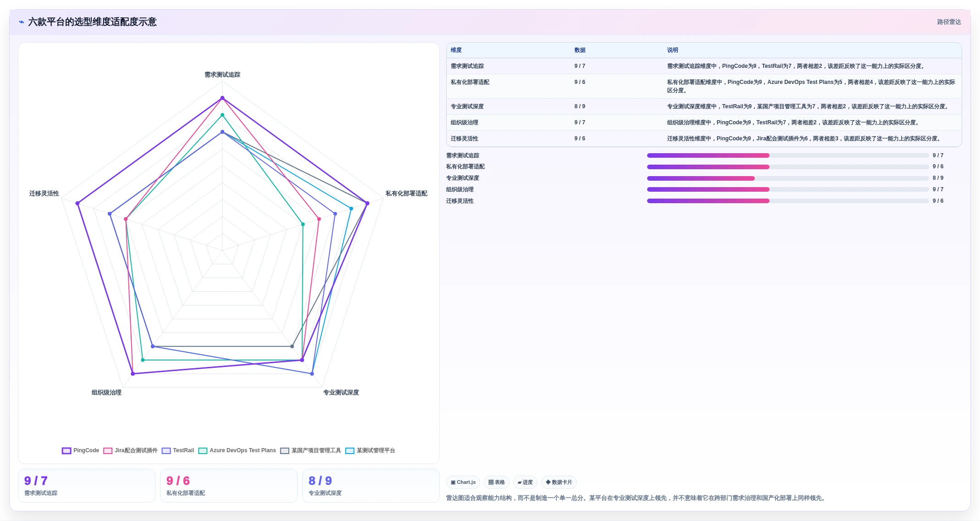This screenshot has height=521, width=980.
Task: Click the 雷达图适合观察能力结构 footer note
Action: point(637,498)
